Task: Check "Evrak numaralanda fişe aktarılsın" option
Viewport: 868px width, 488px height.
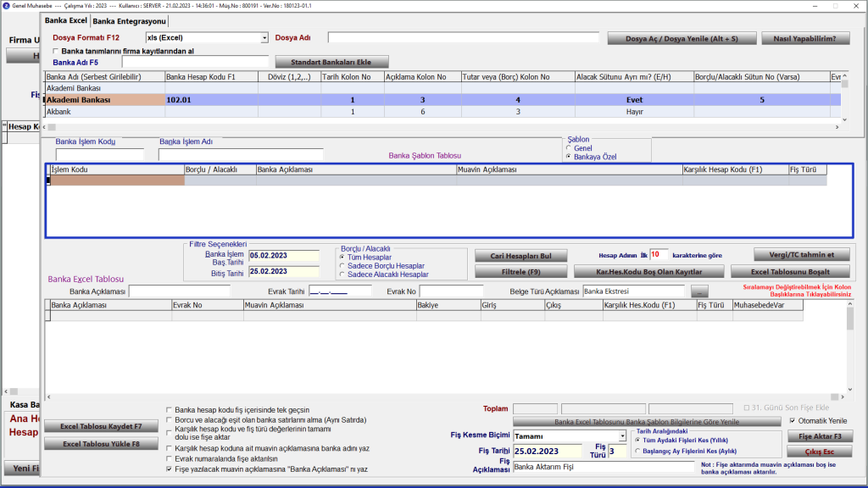Action: coord(169,458)
